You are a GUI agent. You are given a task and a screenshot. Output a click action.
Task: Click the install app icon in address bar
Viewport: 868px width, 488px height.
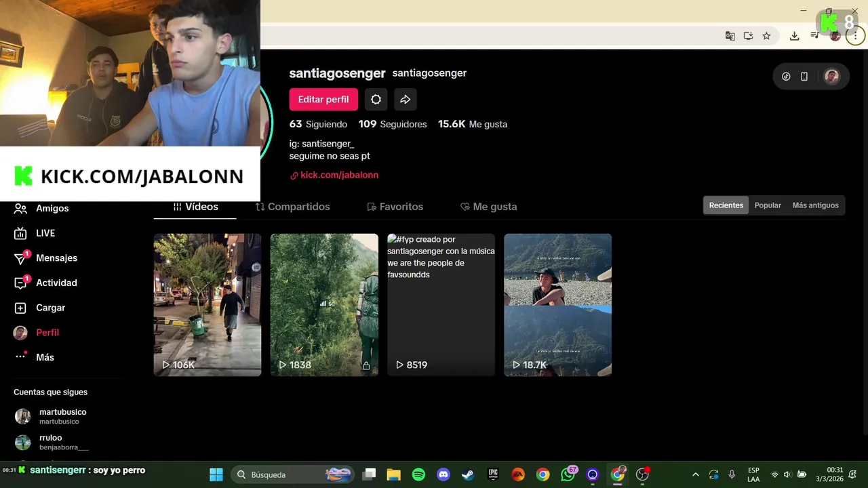749,36
